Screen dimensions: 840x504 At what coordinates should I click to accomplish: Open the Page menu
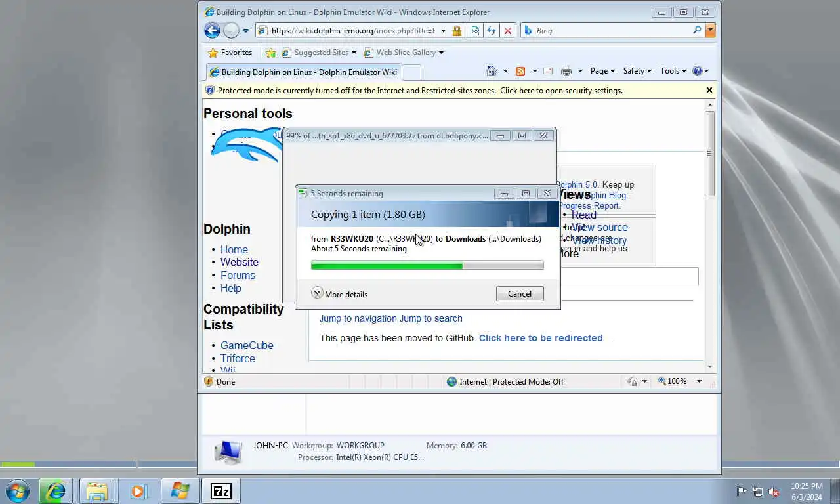602,71
